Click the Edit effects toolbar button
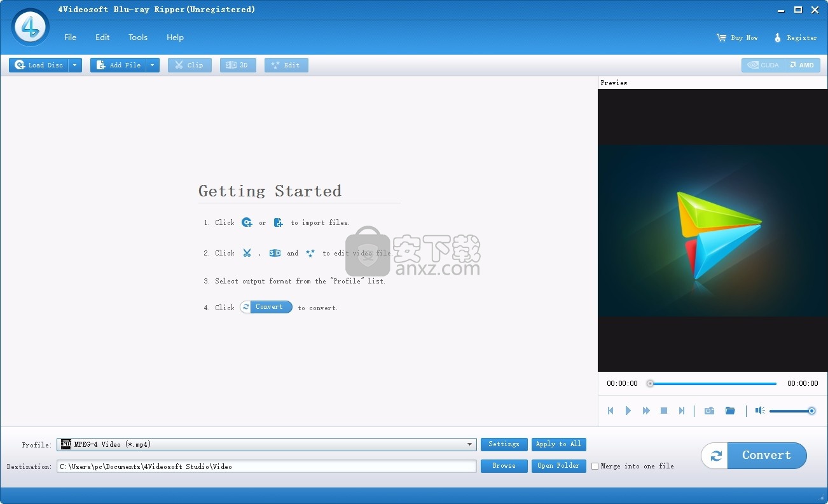This screenshot has width=828, height=504. [x=286, y=65]
